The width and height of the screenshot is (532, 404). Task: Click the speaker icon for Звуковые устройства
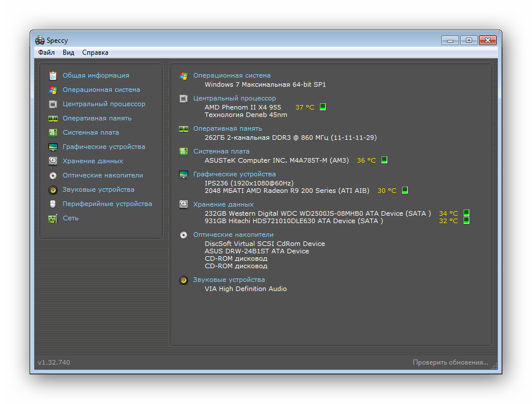click(x=53, y=189)
